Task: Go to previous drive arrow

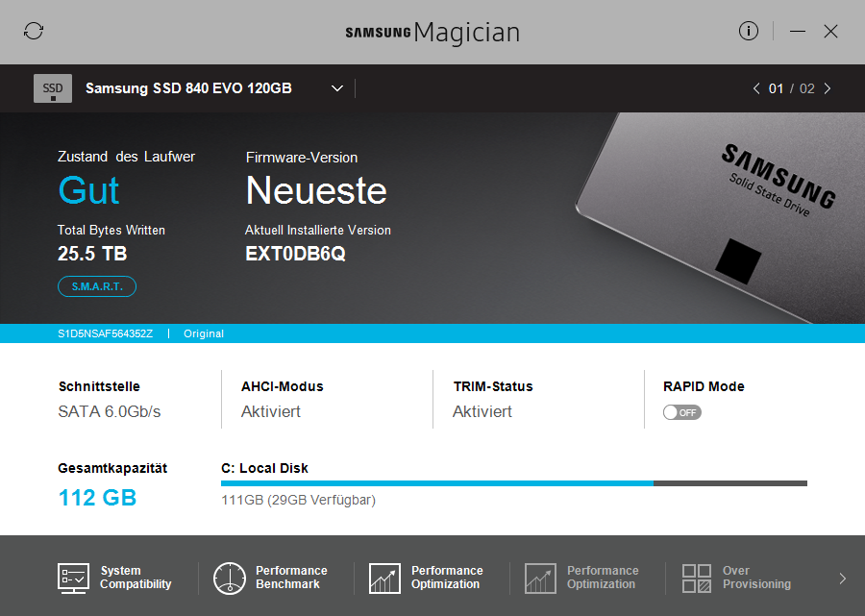Action: (x=755, y=88)
